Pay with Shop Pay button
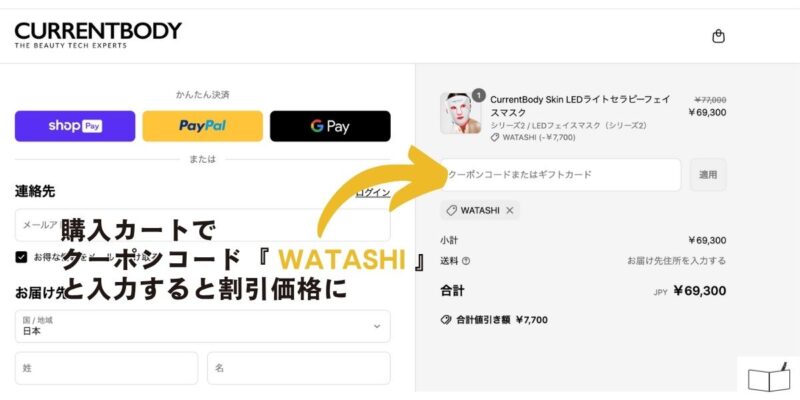The width and height of the screenshot is (800, 400). pos(75,126)
